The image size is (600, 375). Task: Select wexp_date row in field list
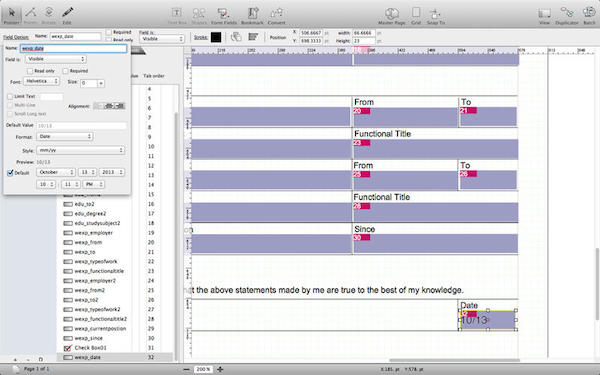pyautogui.click(x=115, y=357)
